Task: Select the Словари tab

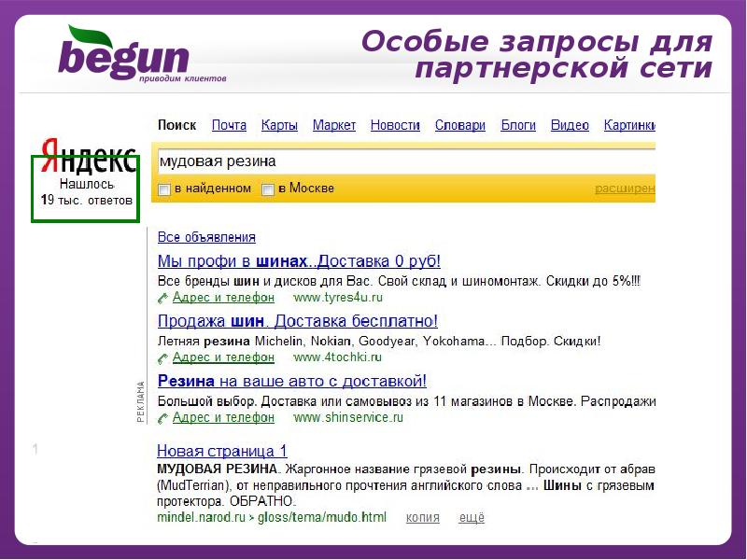Action: click(x=460, y=125)
